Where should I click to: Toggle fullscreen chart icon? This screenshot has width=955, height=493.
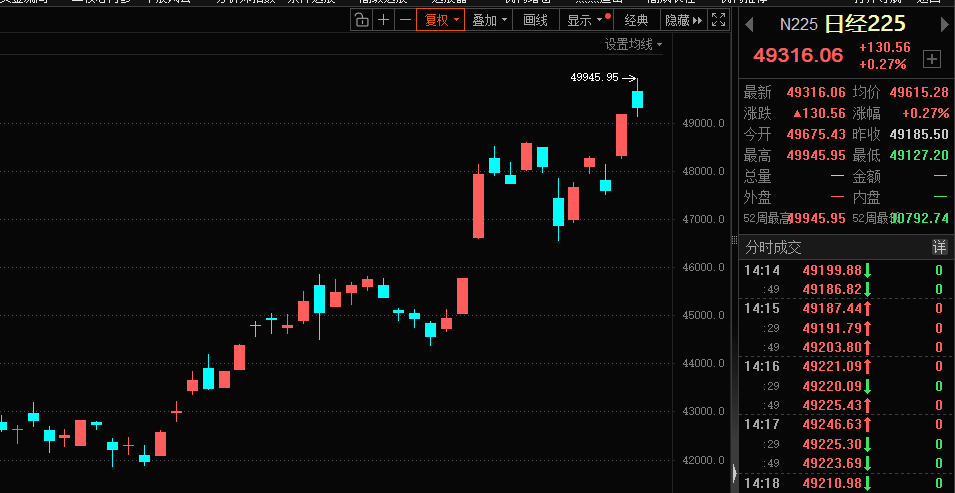(x=718, y=20)
